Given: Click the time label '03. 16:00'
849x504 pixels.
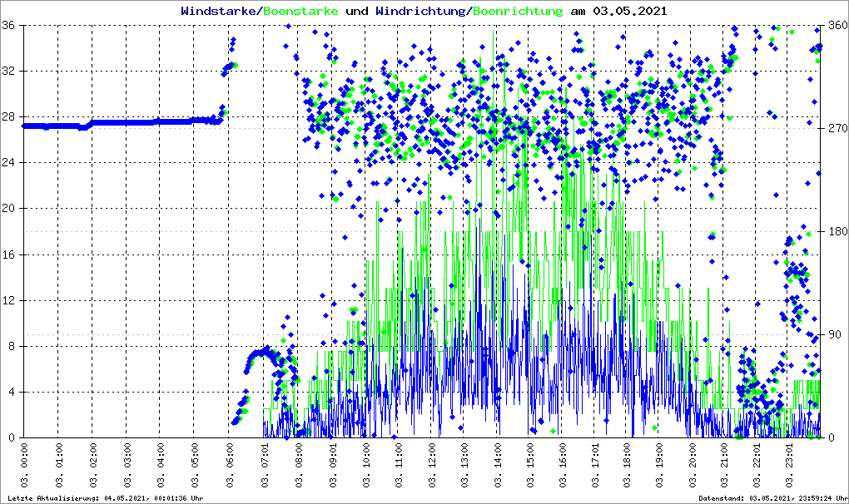Looking at the screenshot, I should [564, 465].
